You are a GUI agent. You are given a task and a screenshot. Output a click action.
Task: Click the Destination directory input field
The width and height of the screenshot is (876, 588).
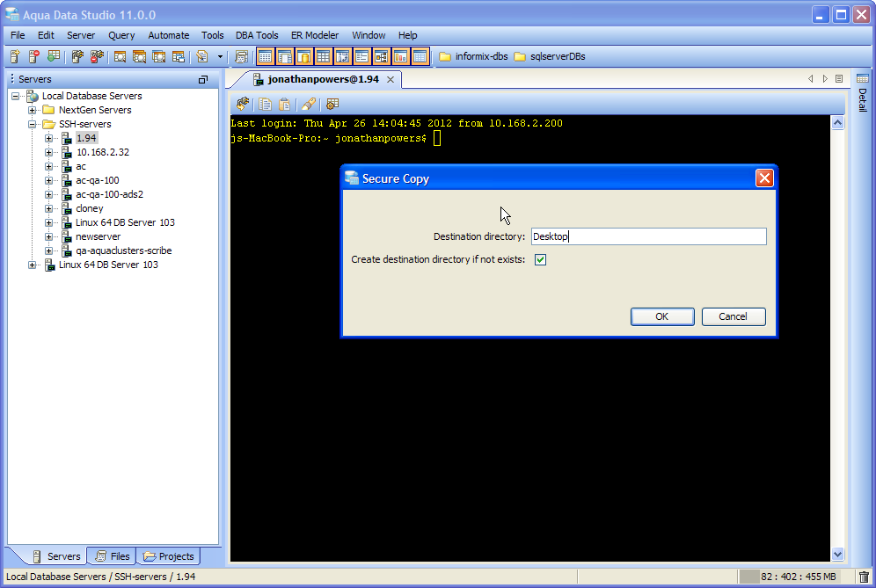click(x=648, y=236)
